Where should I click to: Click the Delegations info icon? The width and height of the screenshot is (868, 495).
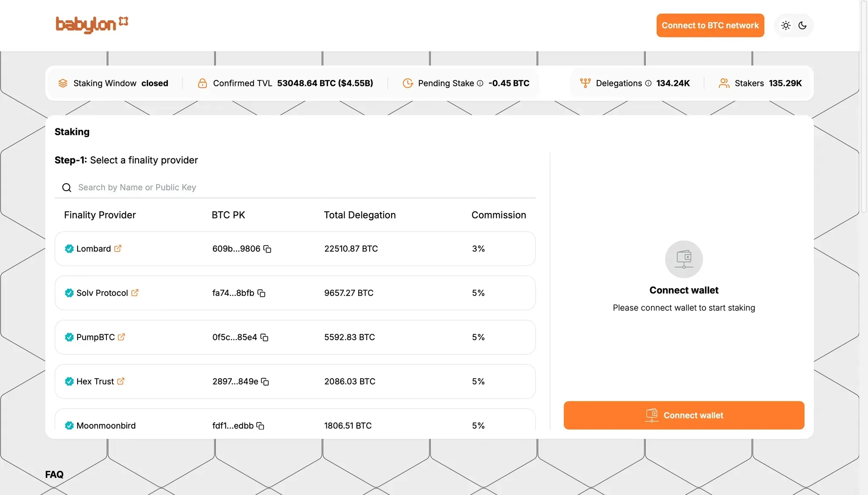648,83
